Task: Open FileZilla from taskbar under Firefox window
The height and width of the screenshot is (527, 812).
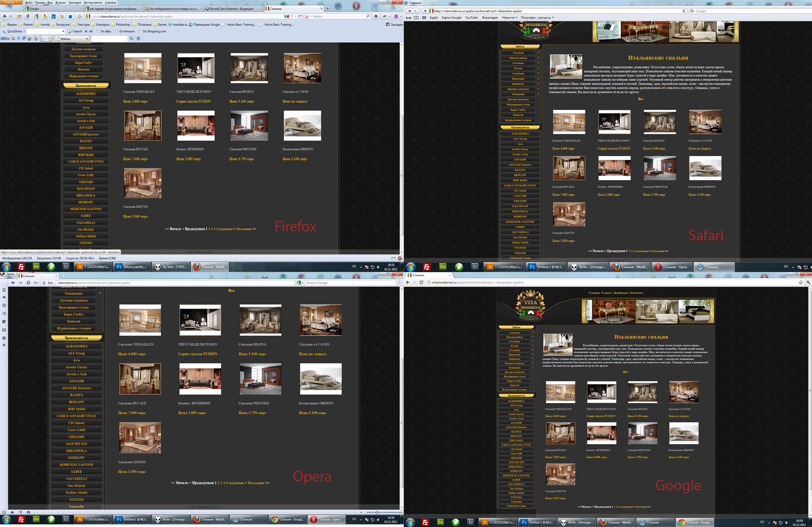Action: (x=21, y=267)
